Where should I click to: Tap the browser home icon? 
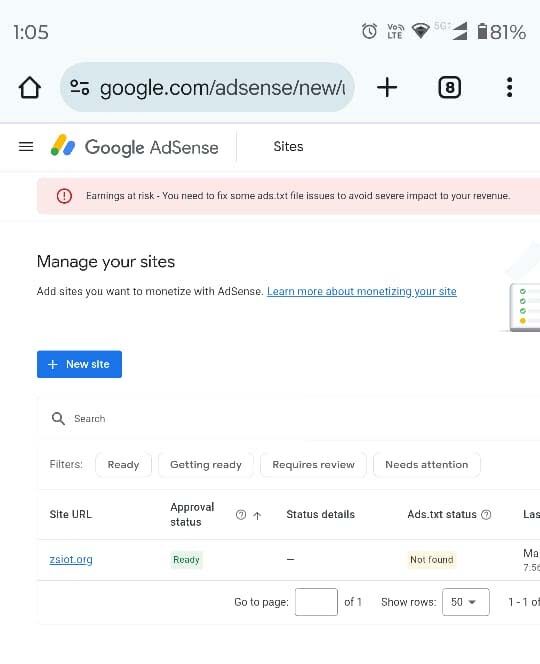pos(30,88)
